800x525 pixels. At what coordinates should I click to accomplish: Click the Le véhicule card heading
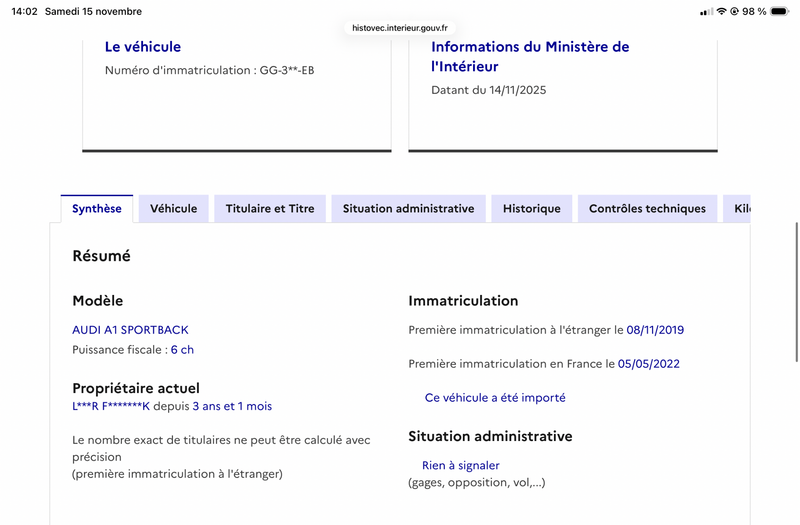143,47
